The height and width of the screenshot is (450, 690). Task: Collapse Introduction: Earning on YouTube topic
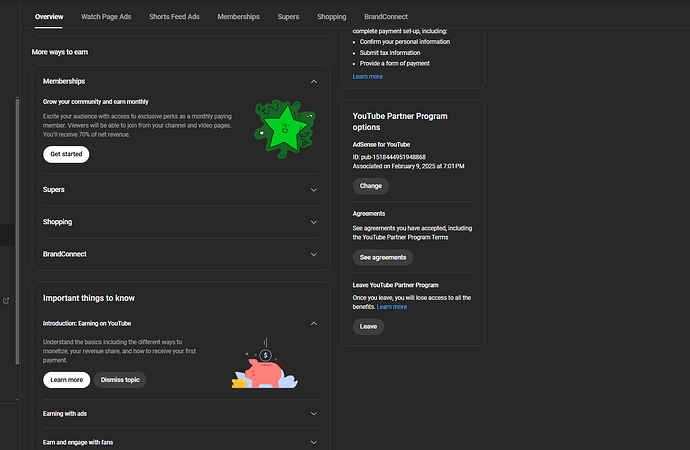(x=314, y=323)
